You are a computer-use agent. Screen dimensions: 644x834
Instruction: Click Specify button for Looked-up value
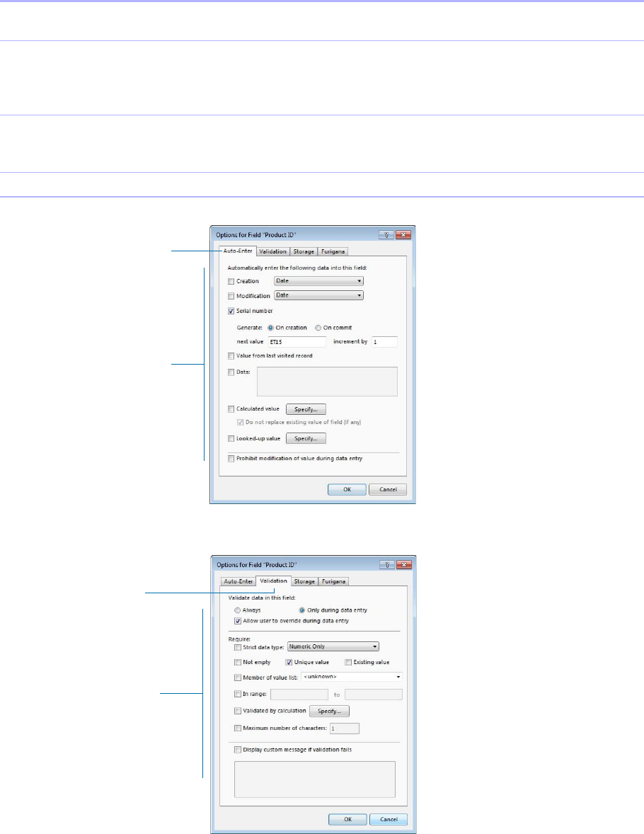tap(306, 439)
